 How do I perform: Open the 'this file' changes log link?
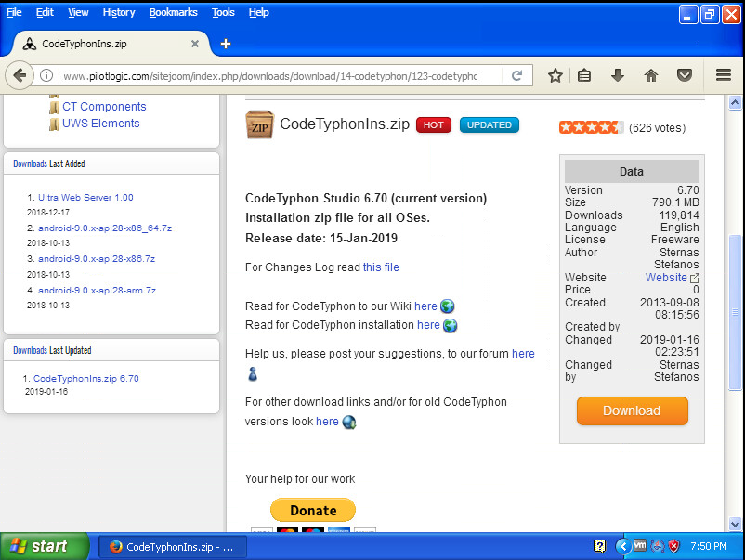[381, 267]
